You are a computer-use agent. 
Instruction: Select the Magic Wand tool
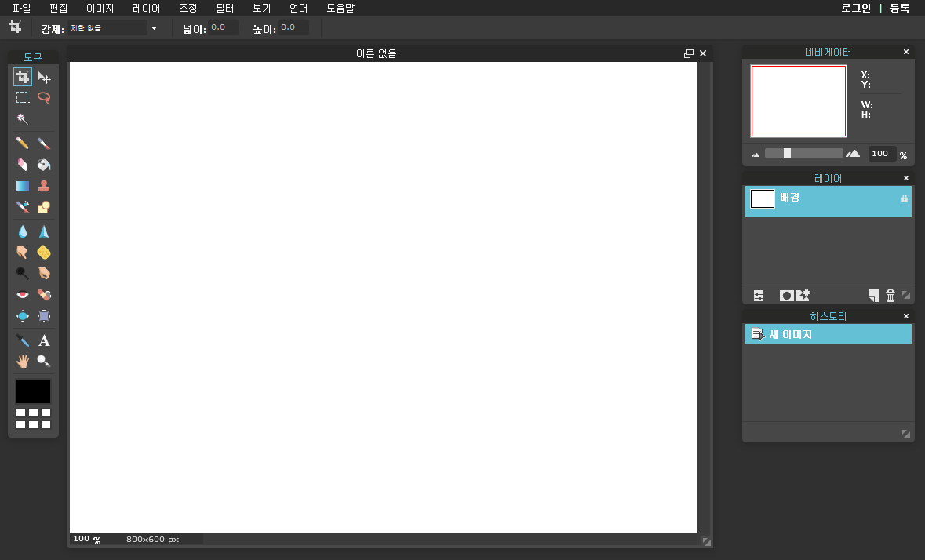click(x=23, y=119)
